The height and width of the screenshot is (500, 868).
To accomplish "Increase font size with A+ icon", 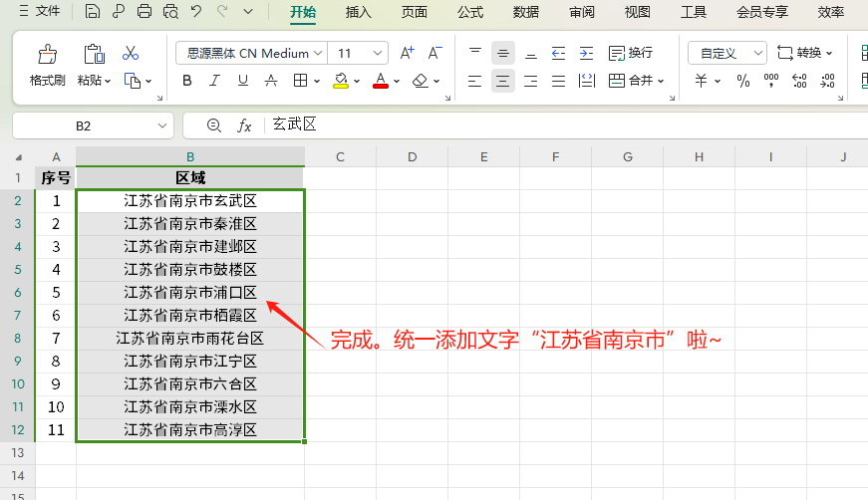I will tap(407, 53).
